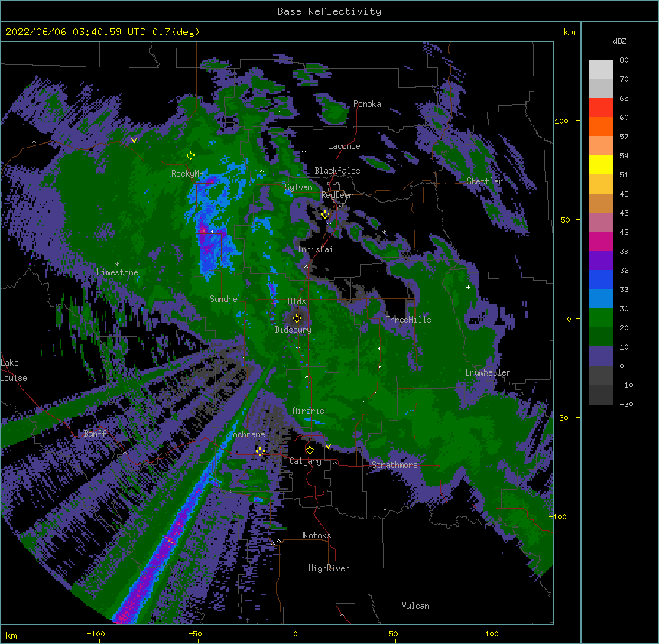Click the magenta legend swatch below 42
The image size is (659, 644).
[x=601, y=242]
